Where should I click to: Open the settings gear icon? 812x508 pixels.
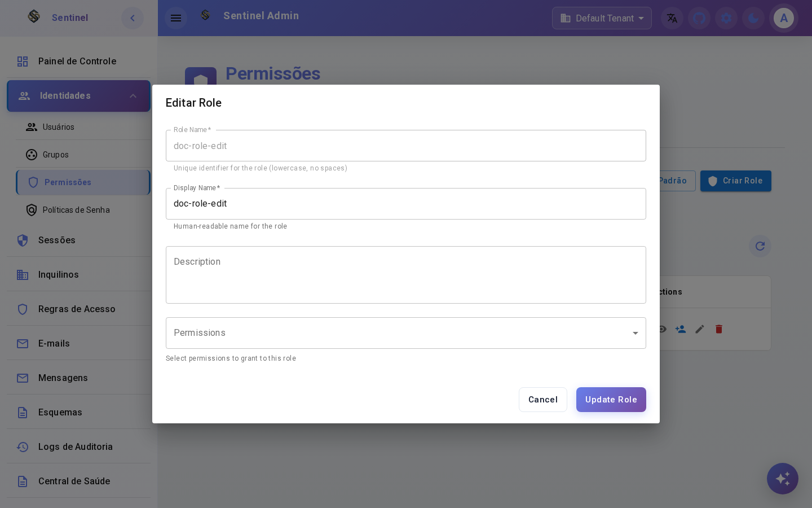(726, 18)
